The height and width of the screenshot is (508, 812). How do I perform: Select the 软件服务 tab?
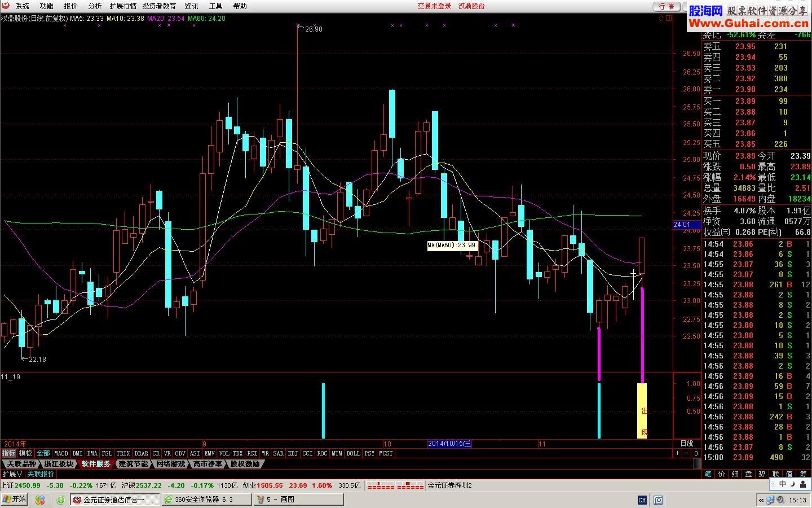coord(96,463)
